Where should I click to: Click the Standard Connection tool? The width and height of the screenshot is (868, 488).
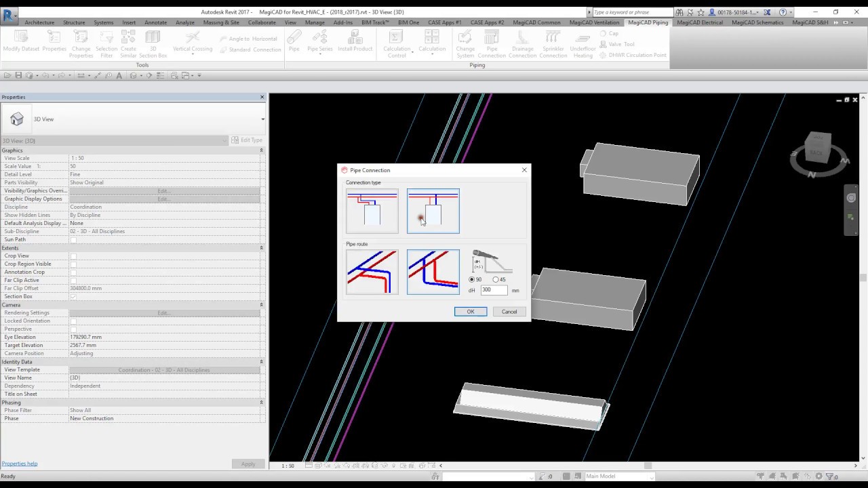tap(250, 49)
